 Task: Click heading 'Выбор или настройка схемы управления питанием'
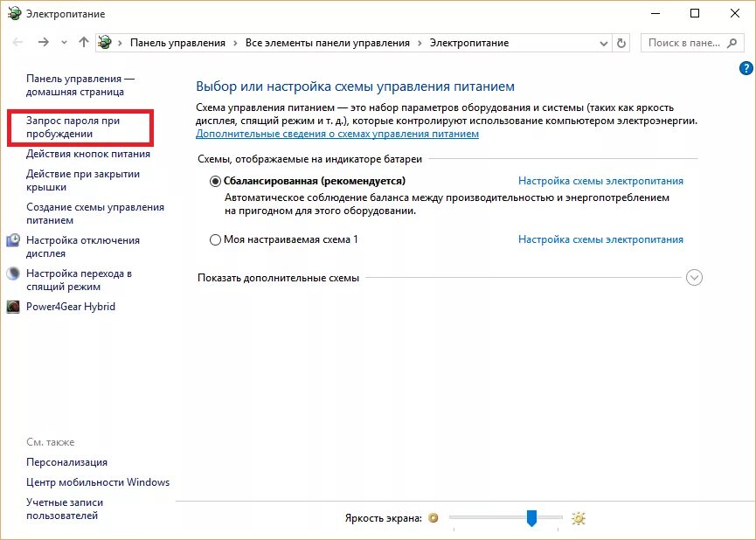click(x=356, y=87)
